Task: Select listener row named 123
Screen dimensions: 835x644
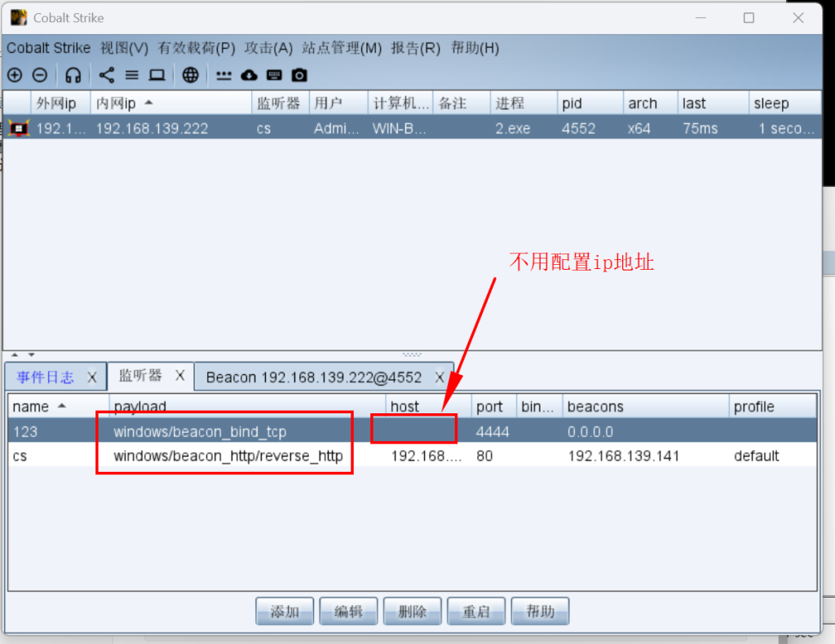Action: click(x=412, y=431)
